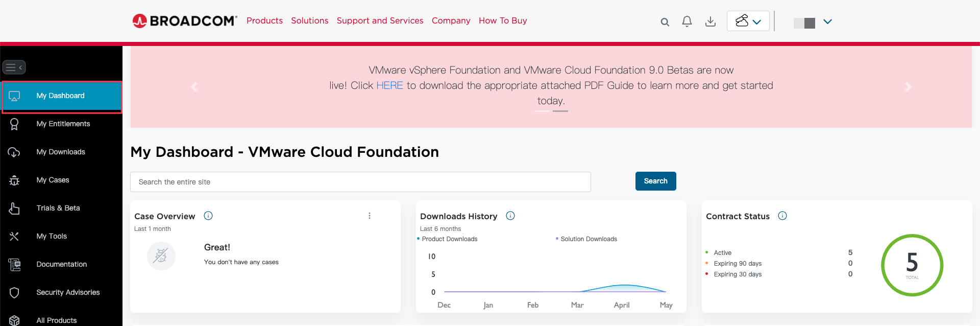Click the Documentation pages icon
The image size is (980, 326).
tap(14, 265)
